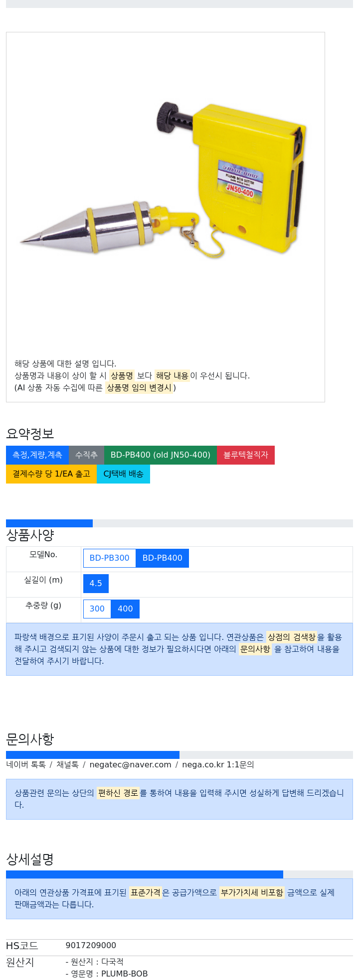The height and width of the screenshot is (980, 359).
Task: Click the blue progress bar under 상품사양
Action: (49, 523)
